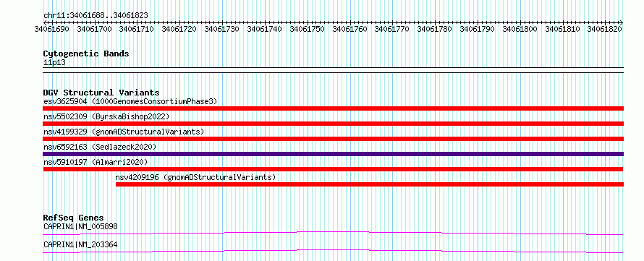Click ruler position 34061800
The image size is (644, 261).
(520, 29)
